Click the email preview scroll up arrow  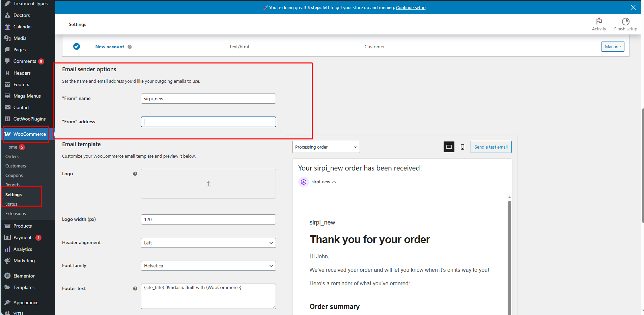[509, 197]
